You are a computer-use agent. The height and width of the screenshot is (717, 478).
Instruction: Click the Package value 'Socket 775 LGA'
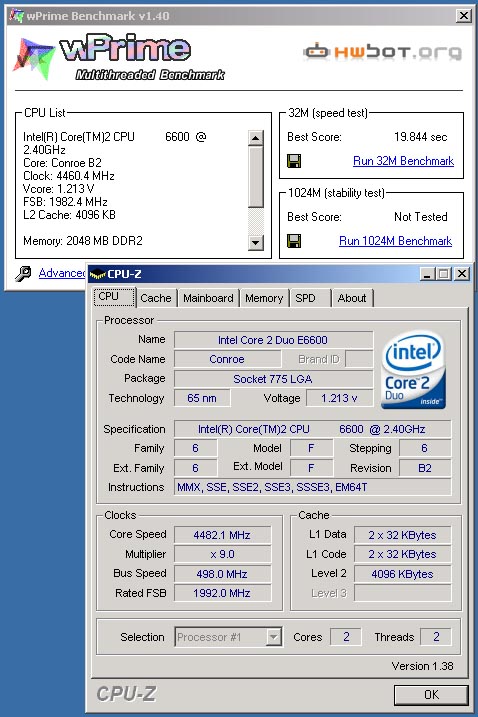[273, 379]
